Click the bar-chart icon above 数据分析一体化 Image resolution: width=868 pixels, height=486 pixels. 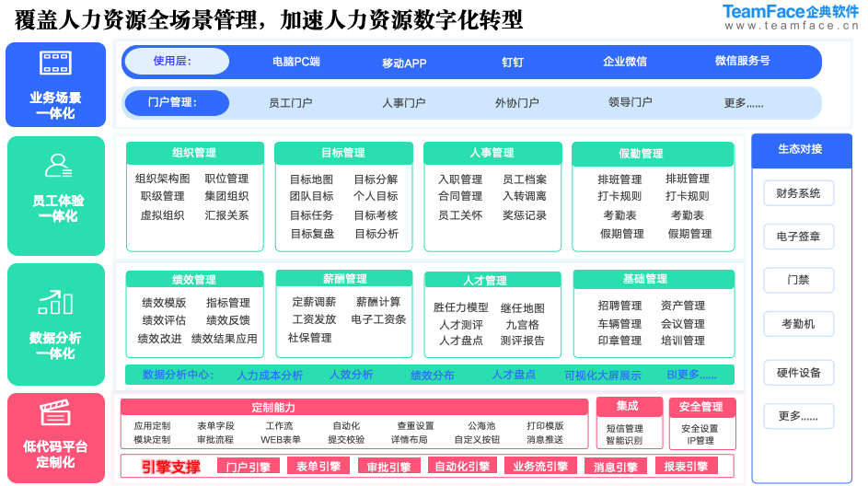click(x=55, y=302)
